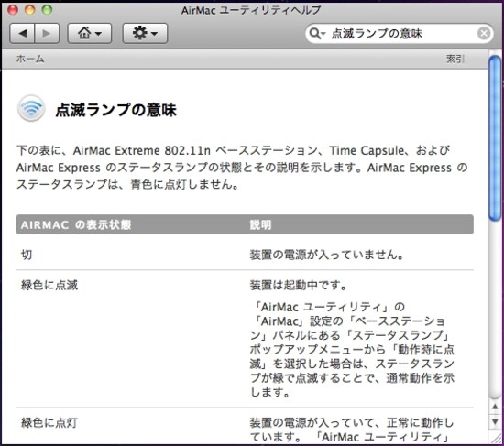This screenshot has height=446, width=504.
Task: Select the 緑色に点灯 table cell
Action: (49, 422)
